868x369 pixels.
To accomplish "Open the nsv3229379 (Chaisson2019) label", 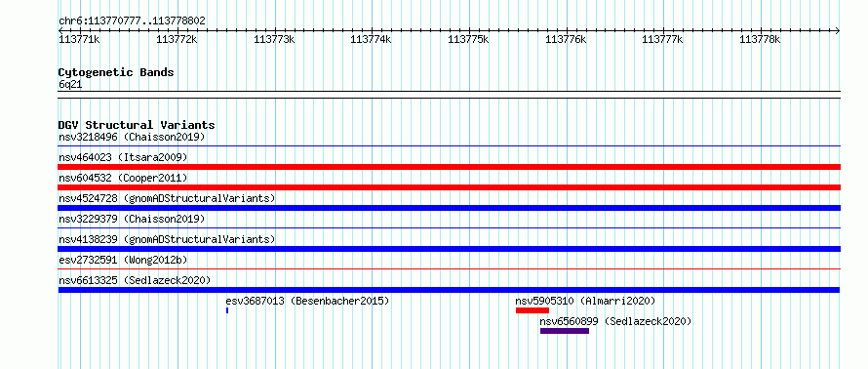I will coord(132,219).
